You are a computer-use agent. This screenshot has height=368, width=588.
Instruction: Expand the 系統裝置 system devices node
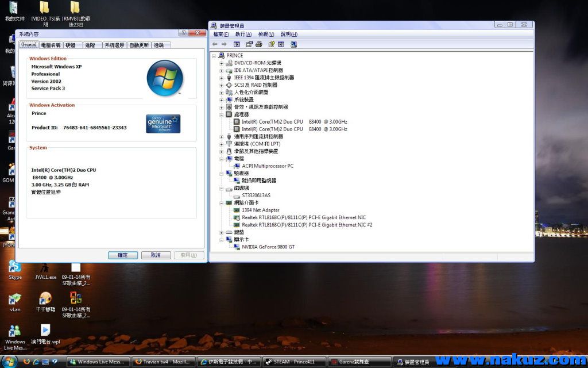(221, 100)
